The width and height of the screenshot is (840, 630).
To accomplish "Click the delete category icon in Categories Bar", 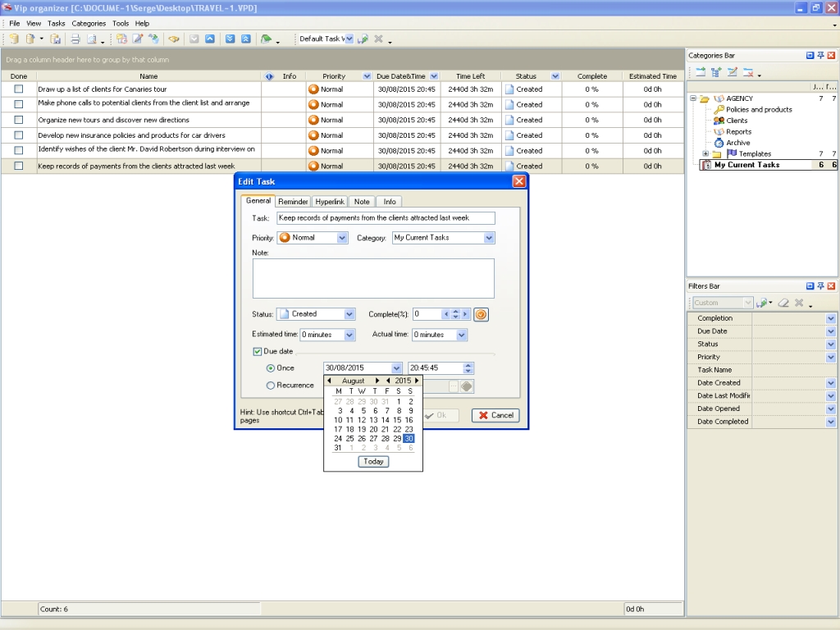I will (x=747, y=72).
